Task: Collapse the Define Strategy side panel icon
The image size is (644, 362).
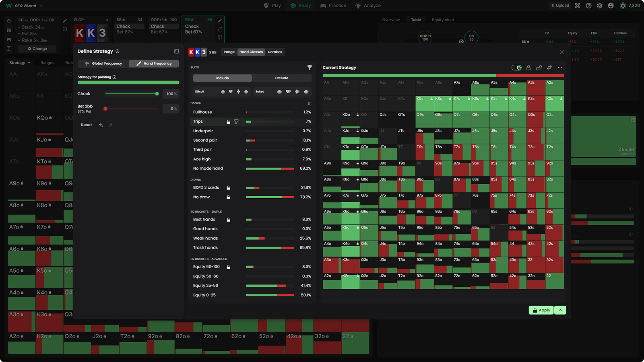Action: (176, 51)
